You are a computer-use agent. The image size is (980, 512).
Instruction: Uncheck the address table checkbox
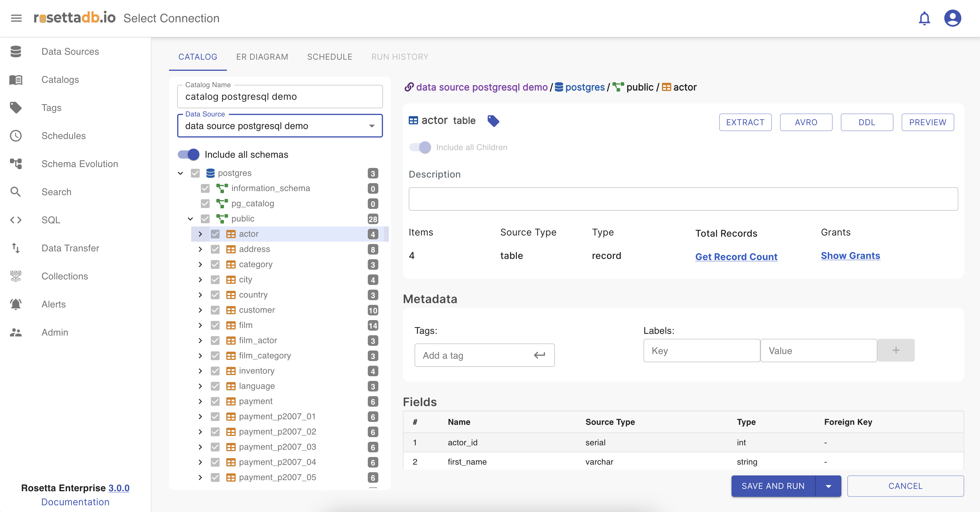tap(215, 249)
